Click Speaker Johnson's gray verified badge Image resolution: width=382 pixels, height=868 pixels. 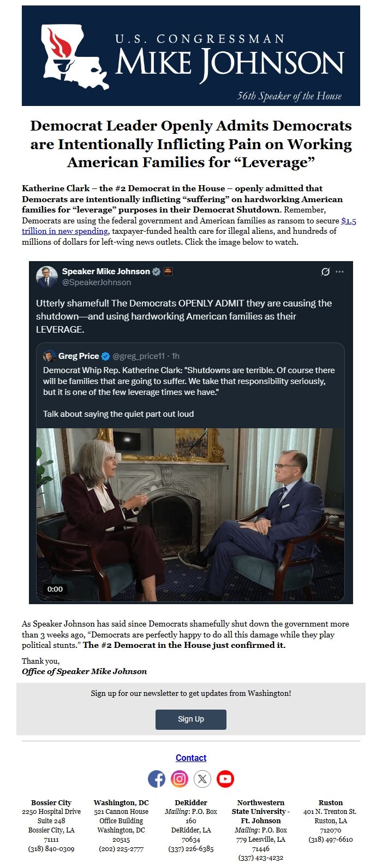157,271
